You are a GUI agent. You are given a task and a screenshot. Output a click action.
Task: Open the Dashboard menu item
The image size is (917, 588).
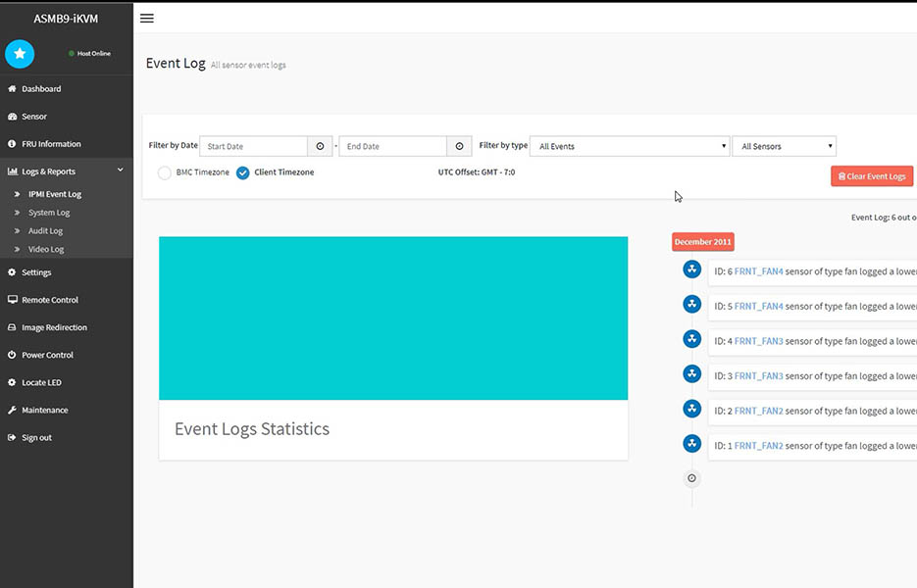tap(41, 89)
